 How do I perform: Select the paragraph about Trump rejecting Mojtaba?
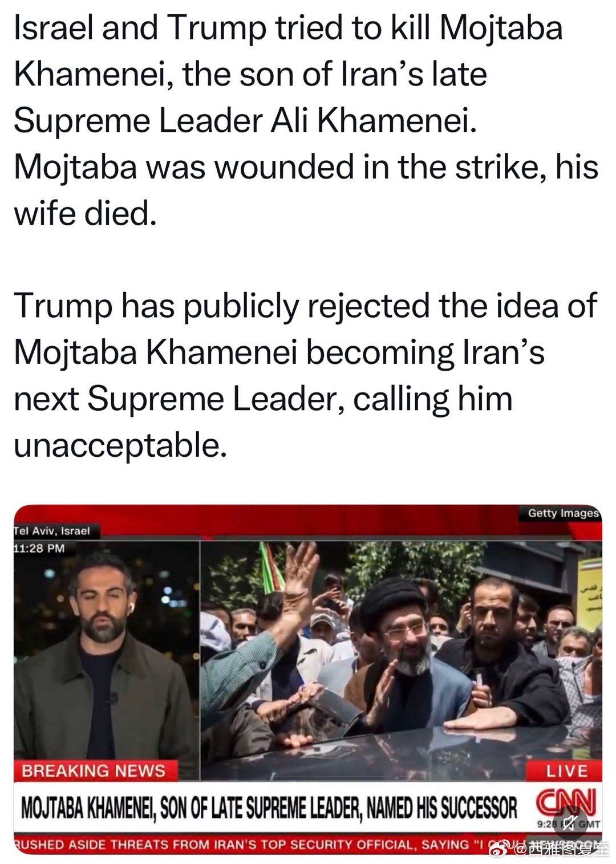tap(305, 375)
